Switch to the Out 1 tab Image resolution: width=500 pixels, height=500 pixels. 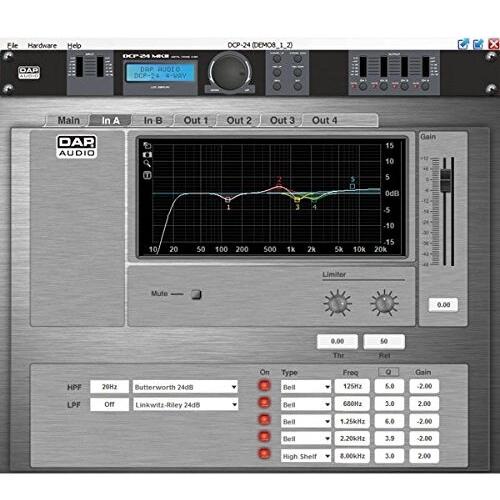click(196, 120)
